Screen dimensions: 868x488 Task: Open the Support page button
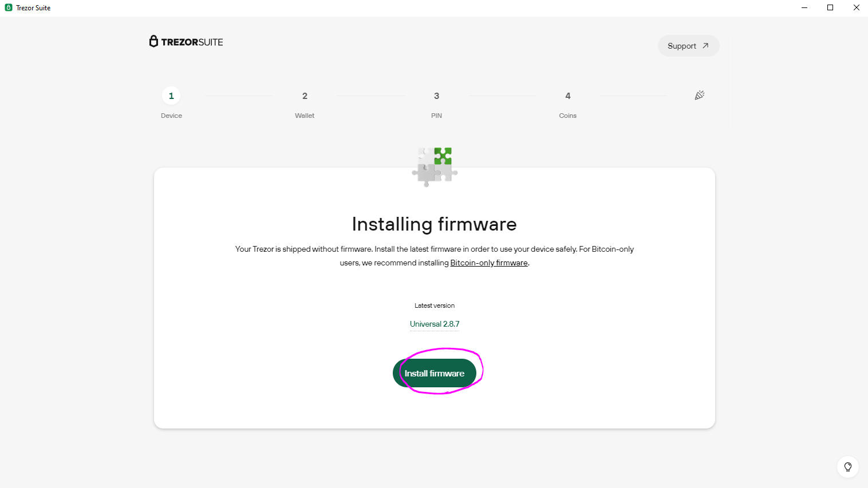click(x=688, y=46)
